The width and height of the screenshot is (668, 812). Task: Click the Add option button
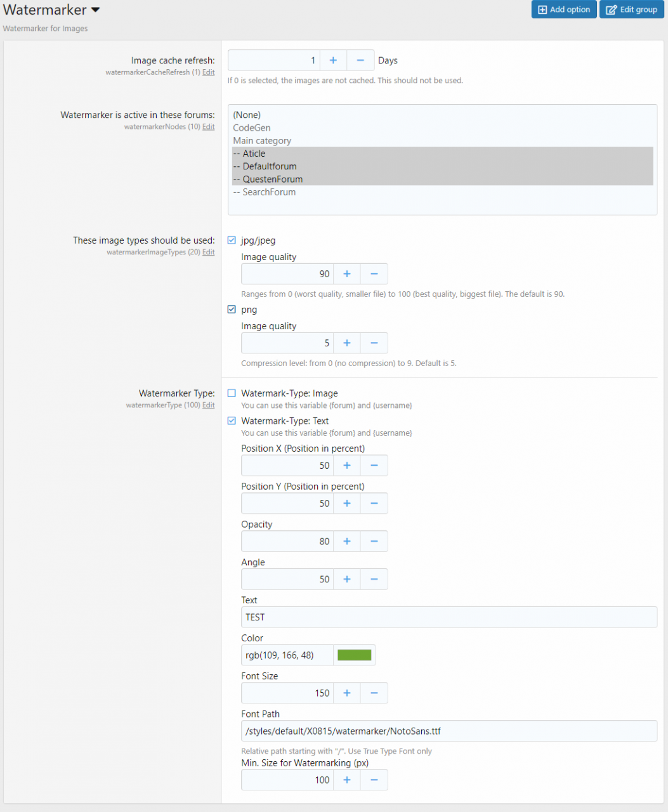563,10
